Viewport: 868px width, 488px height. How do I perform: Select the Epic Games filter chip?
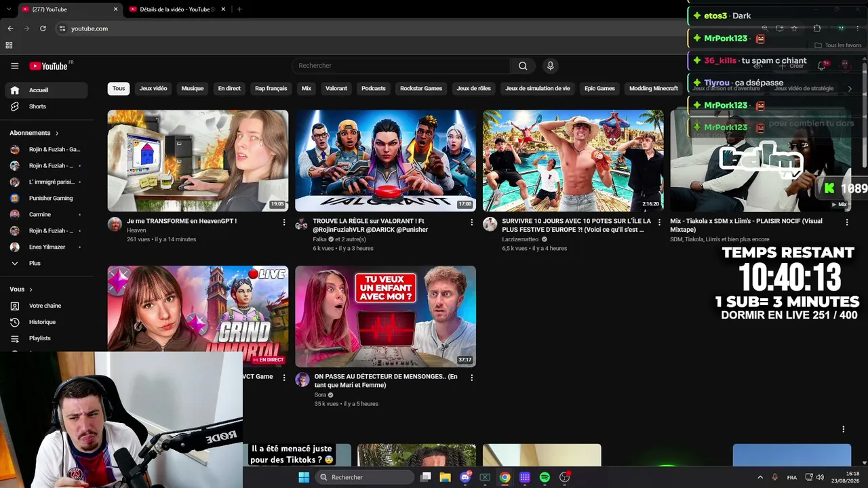pyautogui.click(x=599, y=88)
